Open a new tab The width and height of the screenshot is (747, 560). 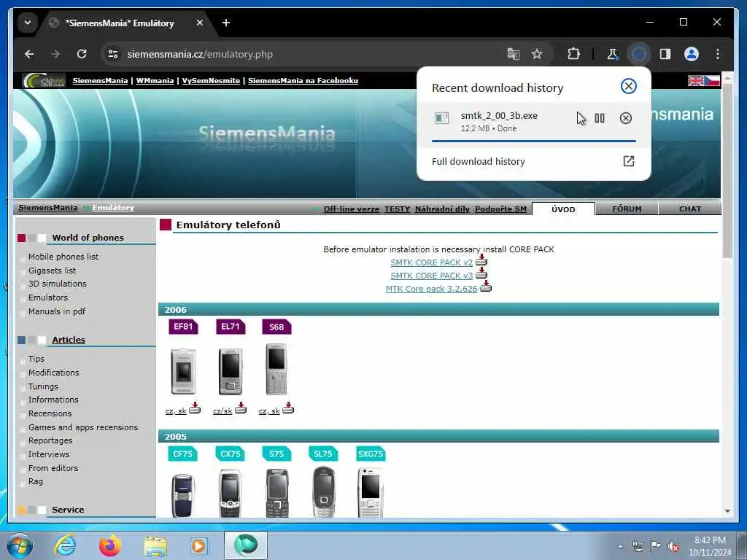point(226,23)
